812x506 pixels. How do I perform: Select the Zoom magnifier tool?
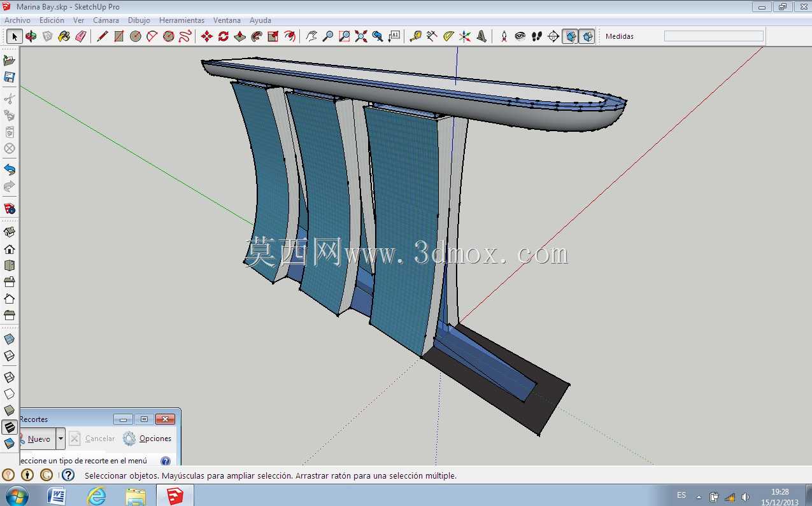327,36
